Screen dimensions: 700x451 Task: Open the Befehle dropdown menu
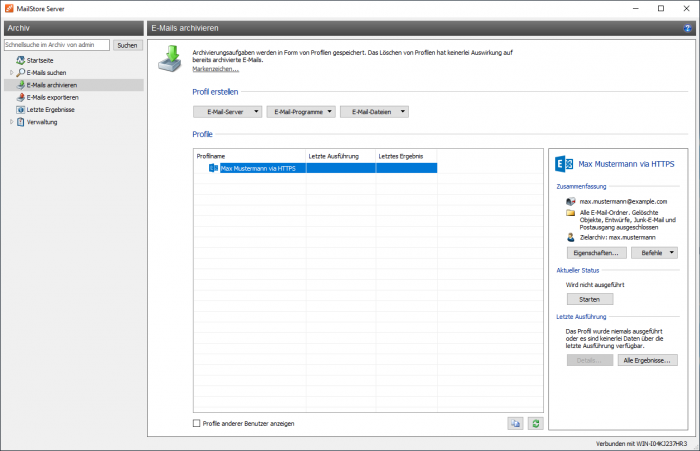coord(654,253)
